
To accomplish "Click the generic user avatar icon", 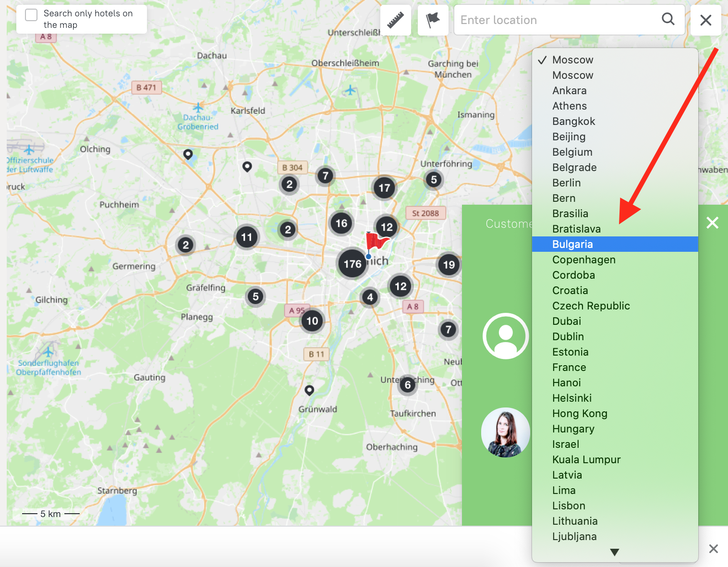I will [x=506, y=336].
